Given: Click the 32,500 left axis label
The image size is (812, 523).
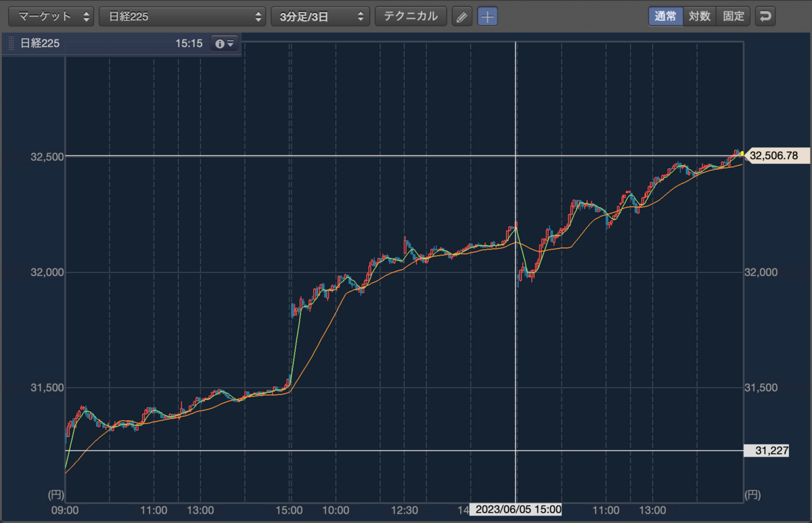Looking at the screenshot, I should (x=47, y=156).
